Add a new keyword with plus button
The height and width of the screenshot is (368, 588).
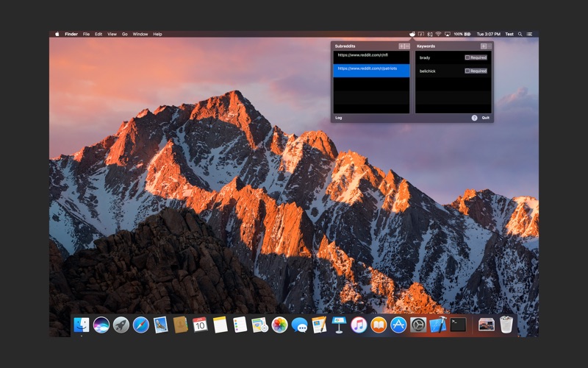point(483,46)
